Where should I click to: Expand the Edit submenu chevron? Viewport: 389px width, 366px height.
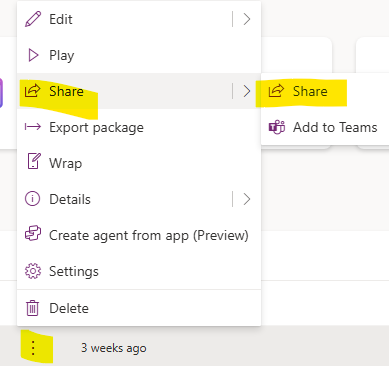coord(247,19)
